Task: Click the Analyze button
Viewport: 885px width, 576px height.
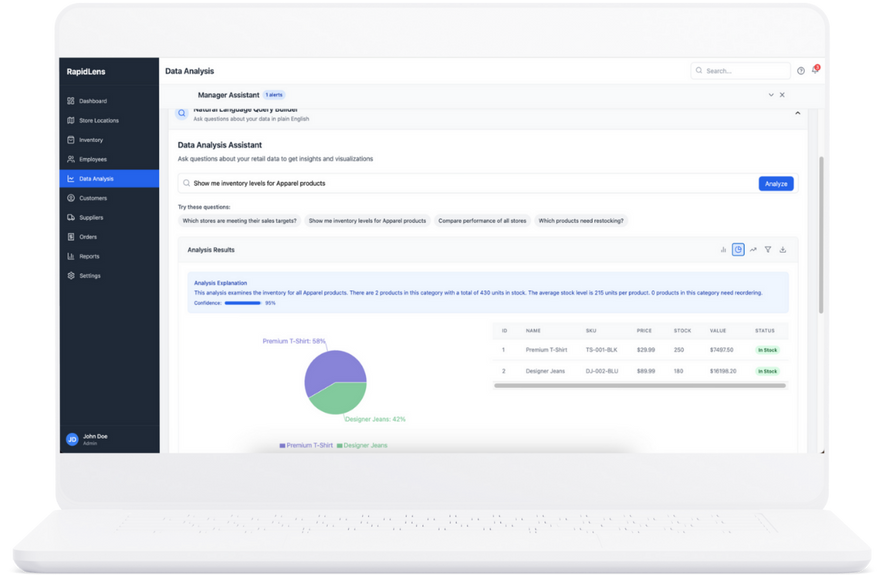Action: [x=776, y=183]
